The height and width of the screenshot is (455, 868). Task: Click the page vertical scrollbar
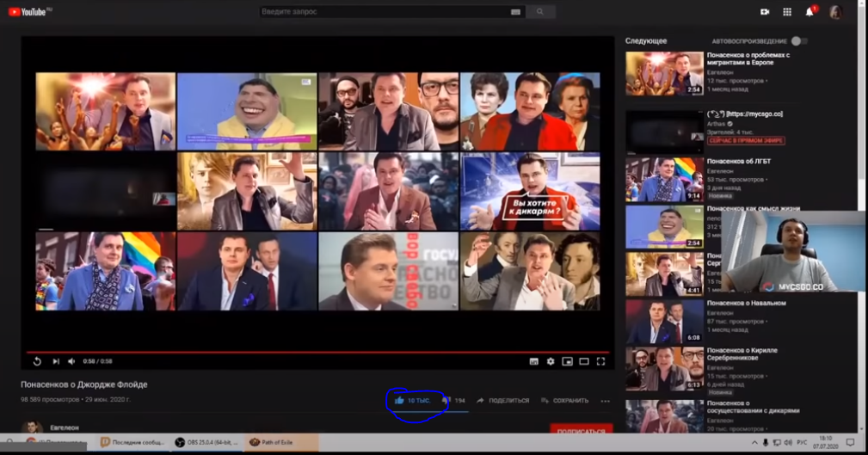coord(861,94)
